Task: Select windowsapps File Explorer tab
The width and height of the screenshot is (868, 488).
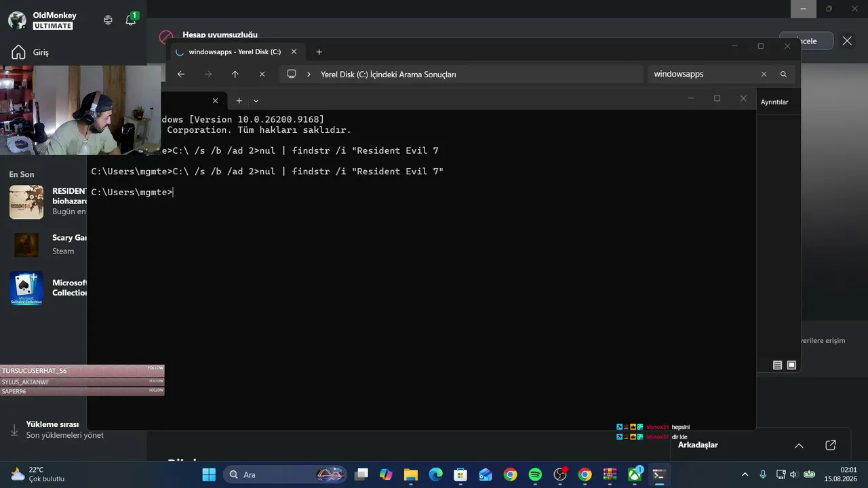Action: click(235, 52)
